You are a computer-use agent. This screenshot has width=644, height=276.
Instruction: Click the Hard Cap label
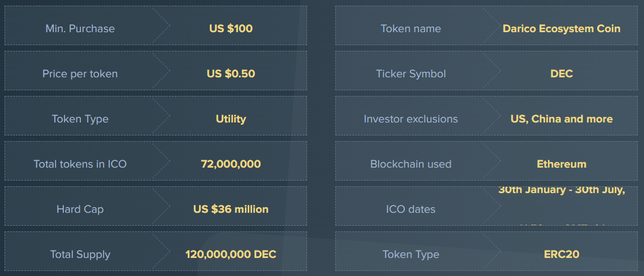[x=80, y=209]
